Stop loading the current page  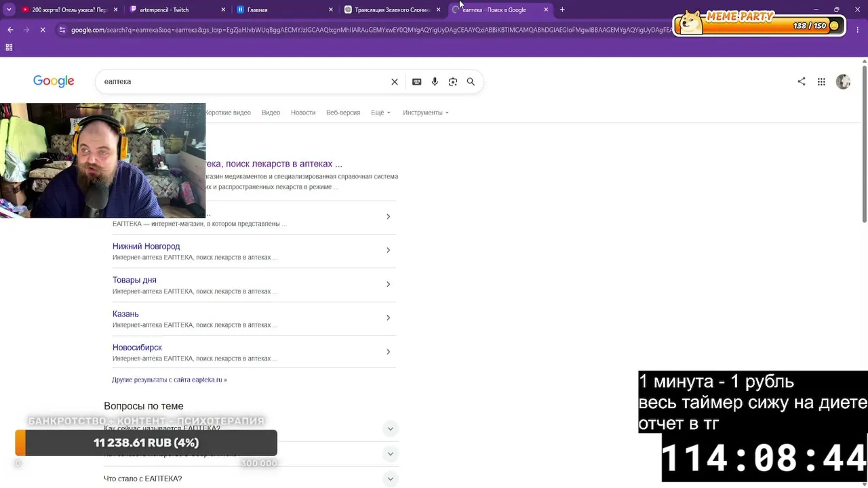coord(43,30)
